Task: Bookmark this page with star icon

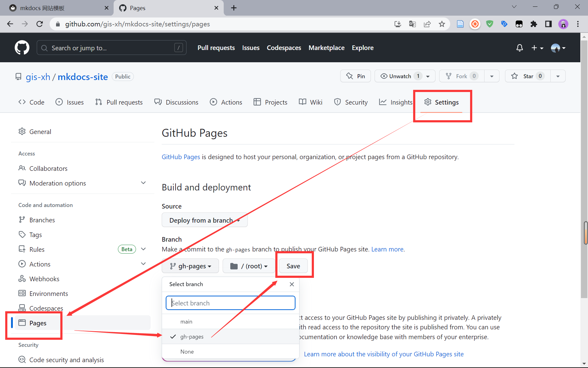Action: [x=442, y=24]
